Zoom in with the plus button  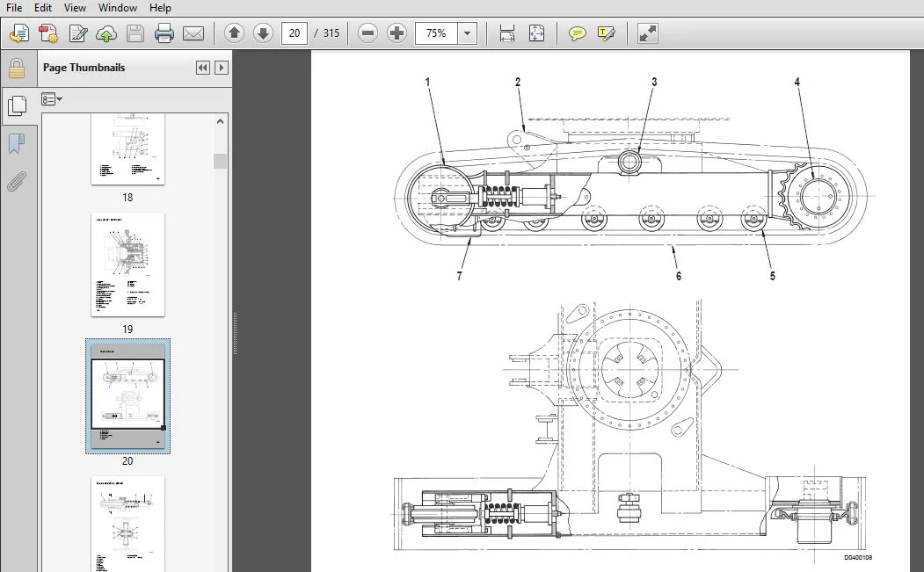397,33
